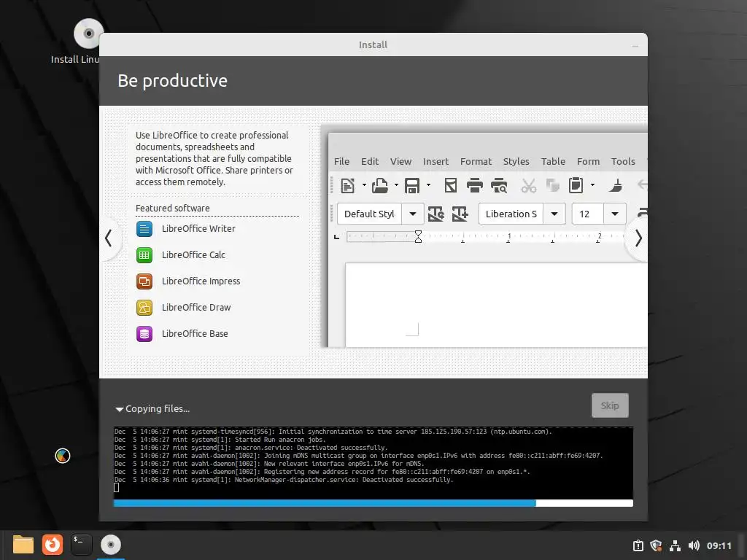Select the 'LibreOffice Writer' label text
747x560 pixels.
coord(198,228)
